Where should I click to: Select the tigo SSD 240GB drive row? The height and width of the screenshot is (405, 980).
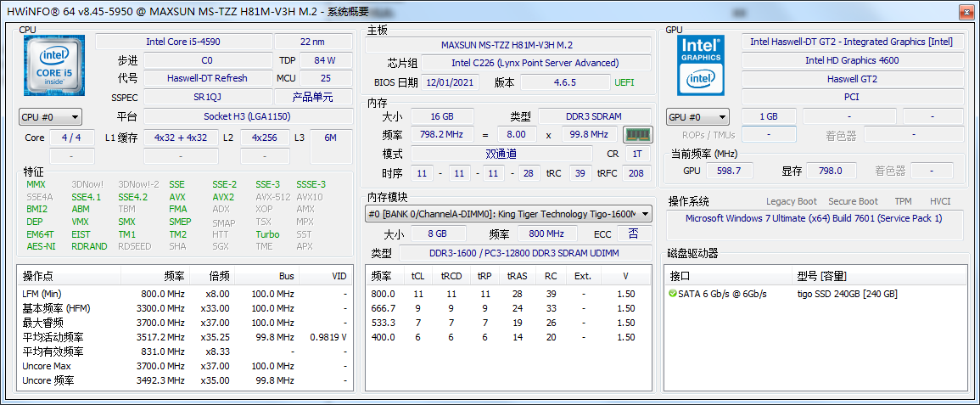845,294
